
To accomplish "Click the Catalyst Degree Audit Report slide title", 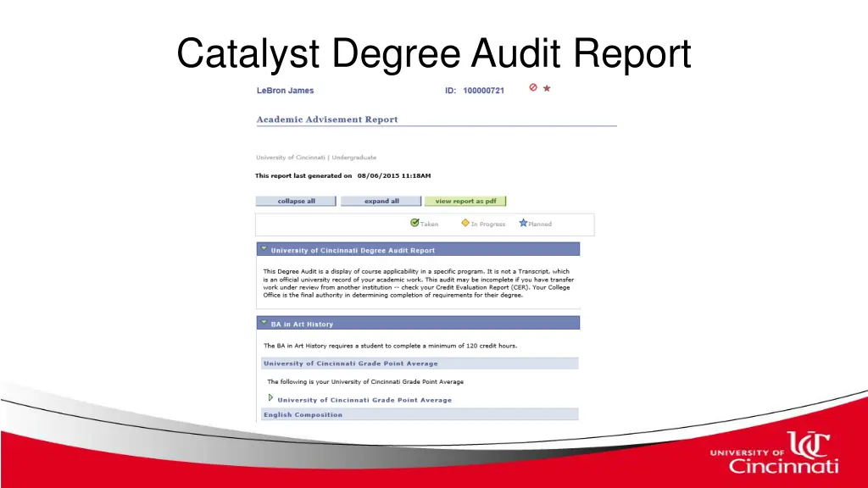I will (x=434, y=53).
